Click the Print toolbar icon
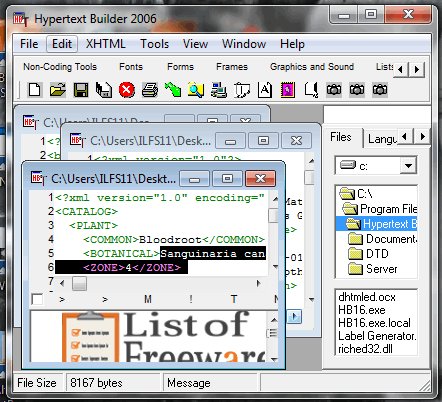 point(150,90)
